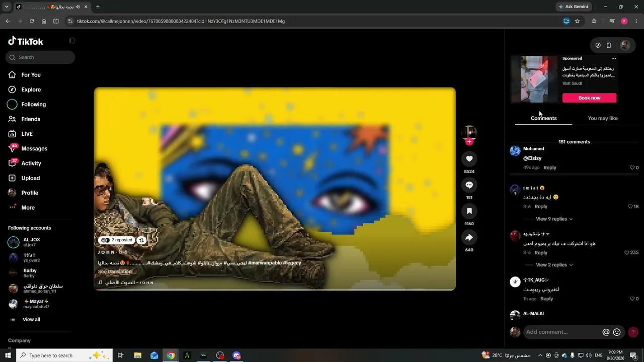Image resolution: width=644 pixels, height=362 pixels.
Task: Collapse the TikTok sidebar panel icon
Action: 72,41
